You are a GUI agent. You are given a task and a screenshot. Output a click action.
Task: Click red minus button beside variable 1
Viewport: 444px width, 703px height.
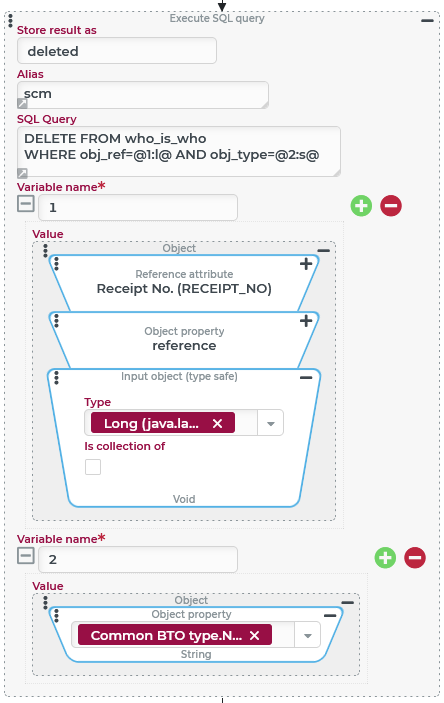tap(391, 206)
